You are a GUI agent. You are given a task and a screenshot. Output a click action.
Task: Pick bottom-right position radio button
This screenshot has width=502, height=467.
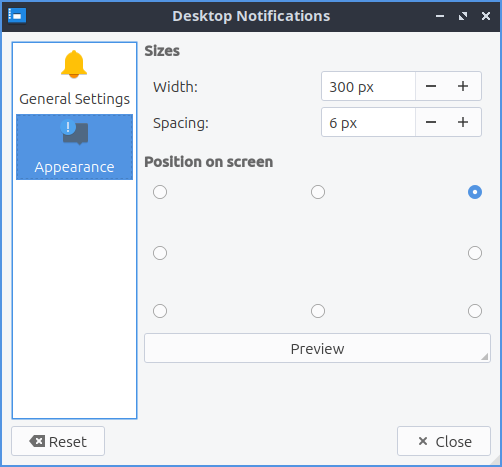point(475,311)
